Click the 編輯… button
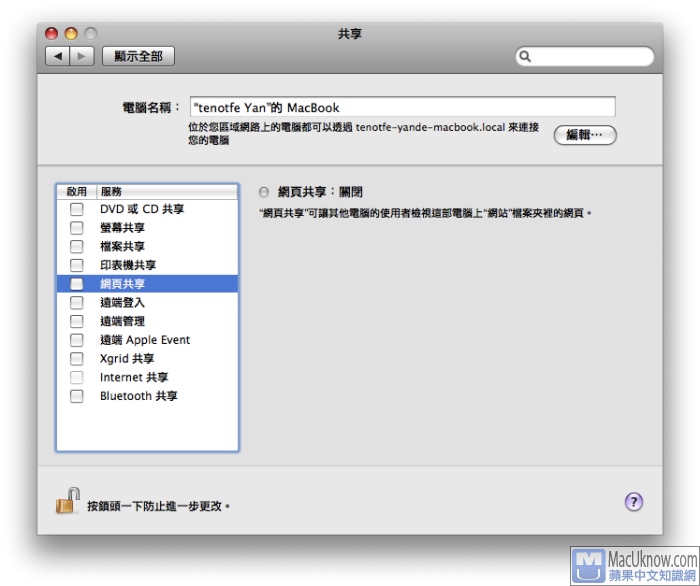 coord(585,135)
